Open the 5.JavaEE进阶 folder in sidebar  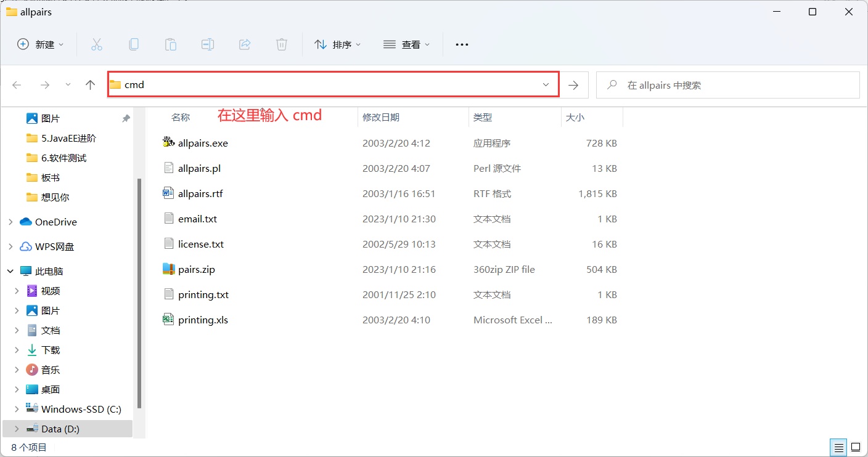[x=61, y=138]
